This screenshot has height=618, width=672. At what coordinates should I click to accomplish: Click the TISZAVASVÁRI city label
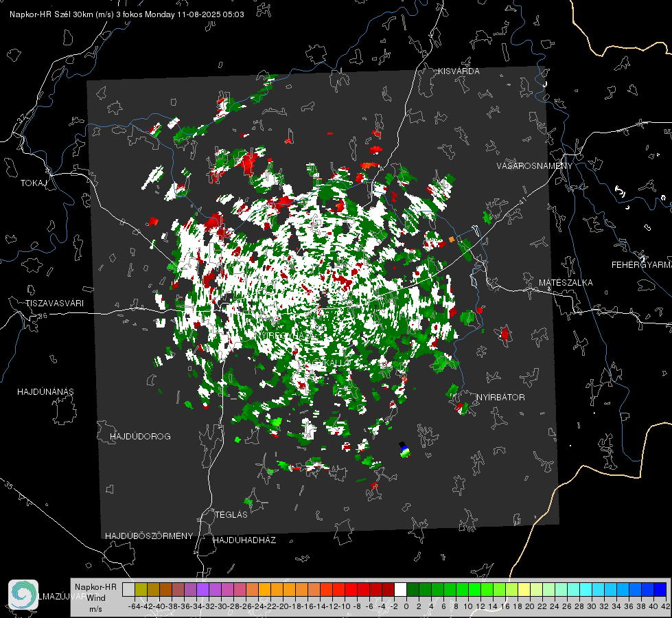54,304
